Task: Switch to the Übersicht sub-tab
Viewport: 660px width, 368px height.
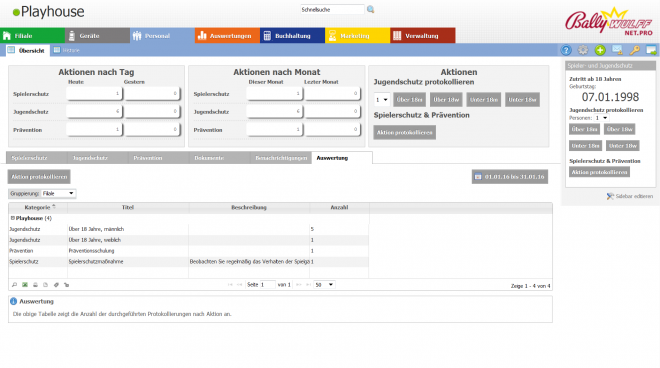Action: [x=27, y=51]
